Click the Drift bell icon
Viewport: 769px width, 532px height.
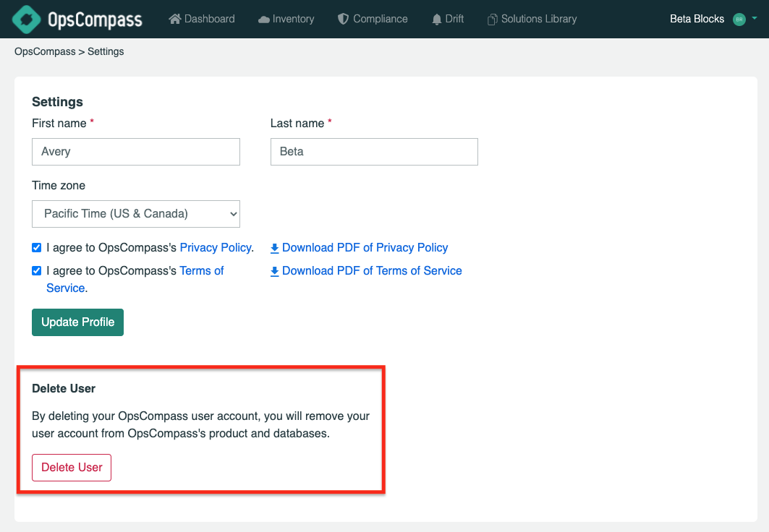pyautogui.click(x=435, y=19)
